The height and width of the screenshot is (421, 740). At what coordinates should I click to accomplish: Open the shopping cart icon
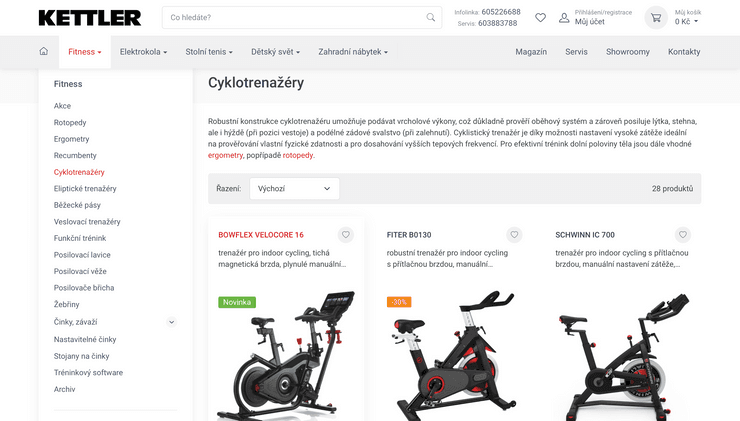point(656,18)
